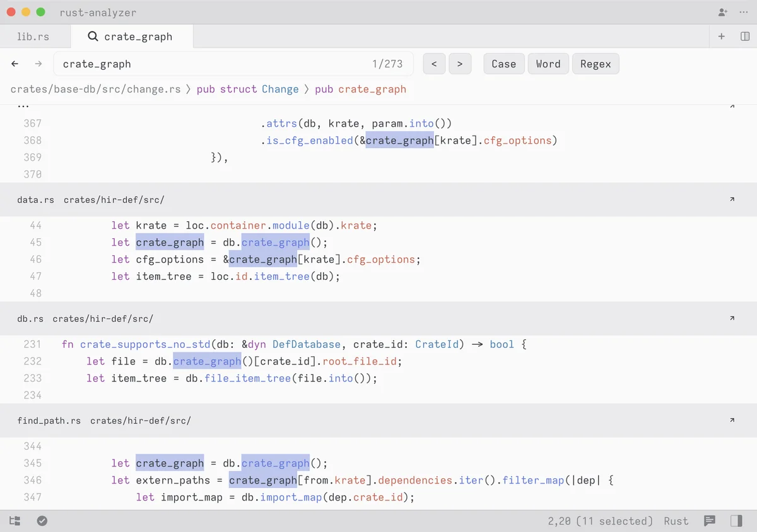
Task: Click the add collaborator icon in the title bar
Action: [x=721, y=12]
